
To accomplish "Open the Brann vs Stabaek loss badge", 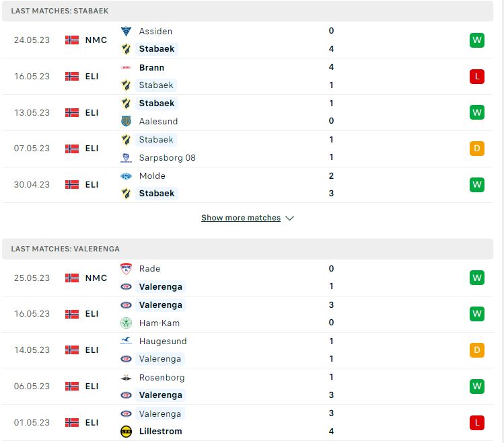I will [476, 77].
